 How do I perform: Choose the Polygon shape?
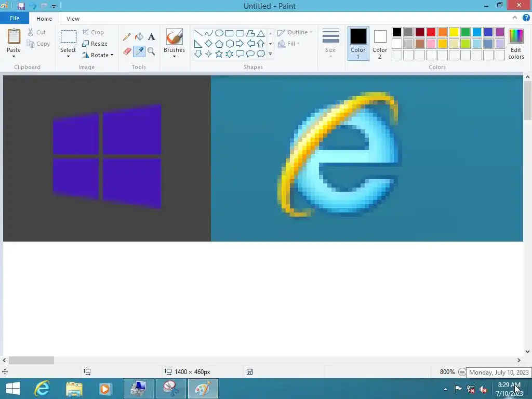pyautogui.click(x=250, y=33)
